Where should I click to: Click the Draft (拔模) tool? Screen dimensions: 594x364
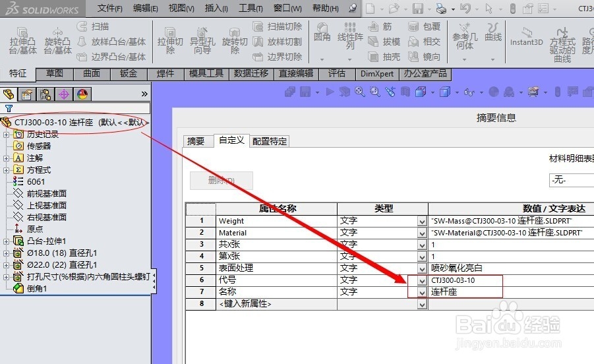point(384,42)
